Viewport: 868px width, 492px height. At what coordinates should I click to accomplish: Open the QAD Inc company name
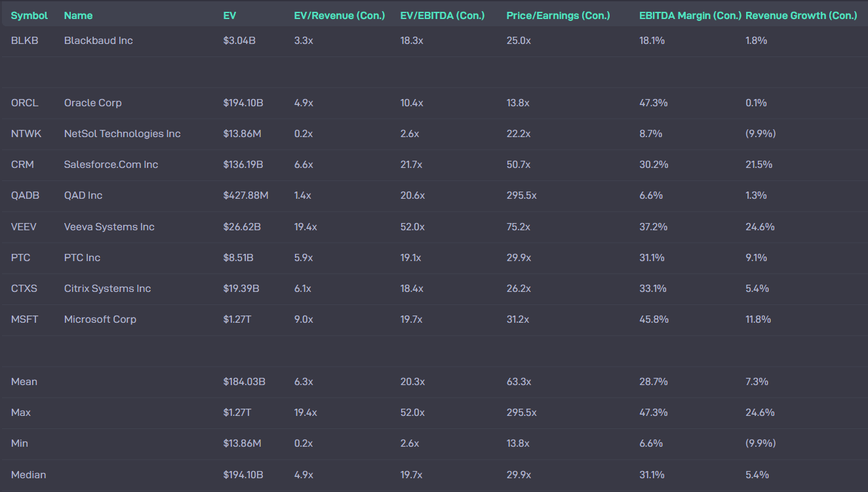point(83,195)
